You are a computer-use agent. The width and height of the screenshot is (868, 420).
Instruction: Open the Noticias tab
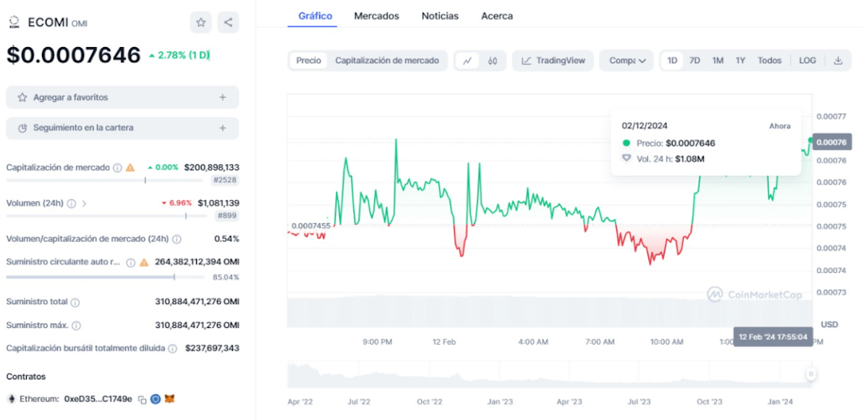tap(440, 16)
